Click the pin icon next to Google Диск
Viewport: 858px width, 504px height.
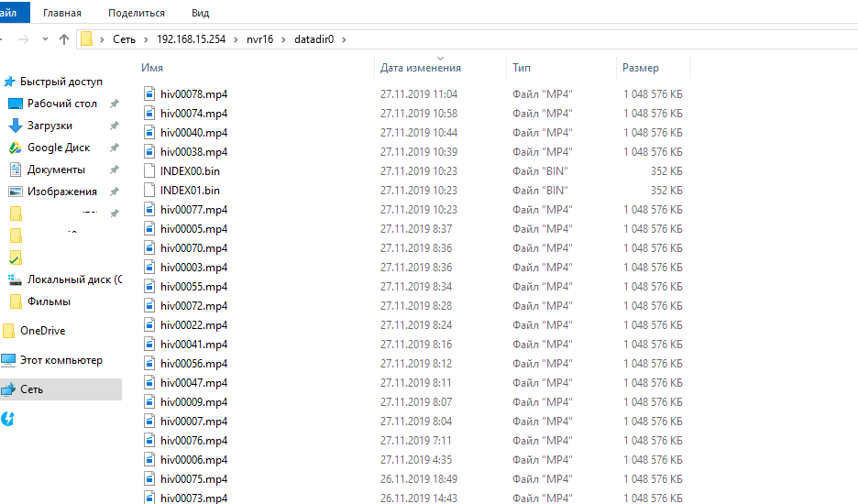click(x=115, y=148)
